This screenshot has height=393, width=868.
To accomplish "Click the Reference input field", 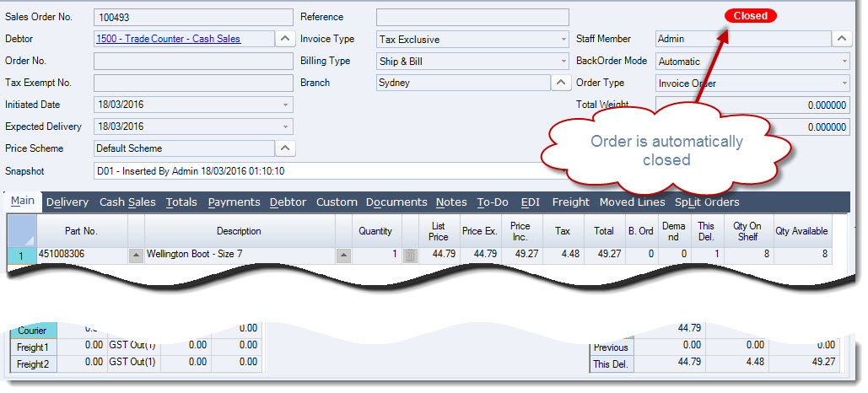I will [472, 17].
